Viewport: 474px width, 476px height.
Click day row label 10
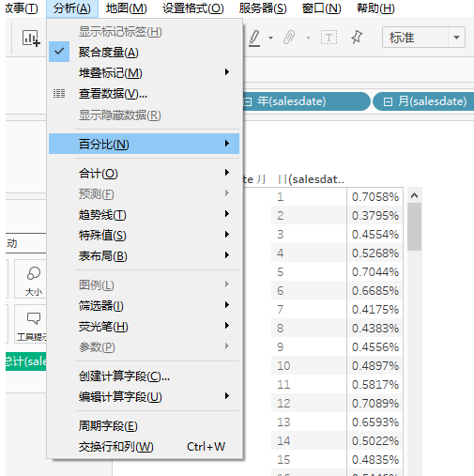coord(283,366)
